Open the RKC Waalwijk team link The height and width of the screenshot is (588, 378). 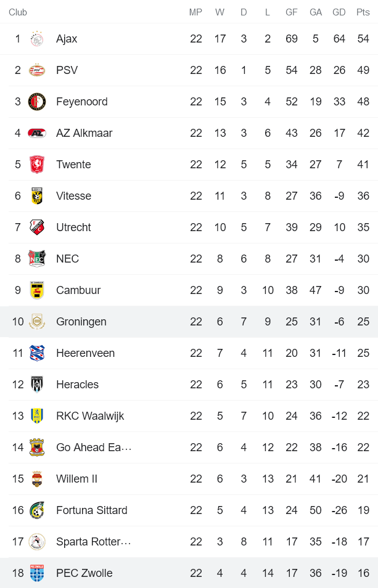(90, 416)
